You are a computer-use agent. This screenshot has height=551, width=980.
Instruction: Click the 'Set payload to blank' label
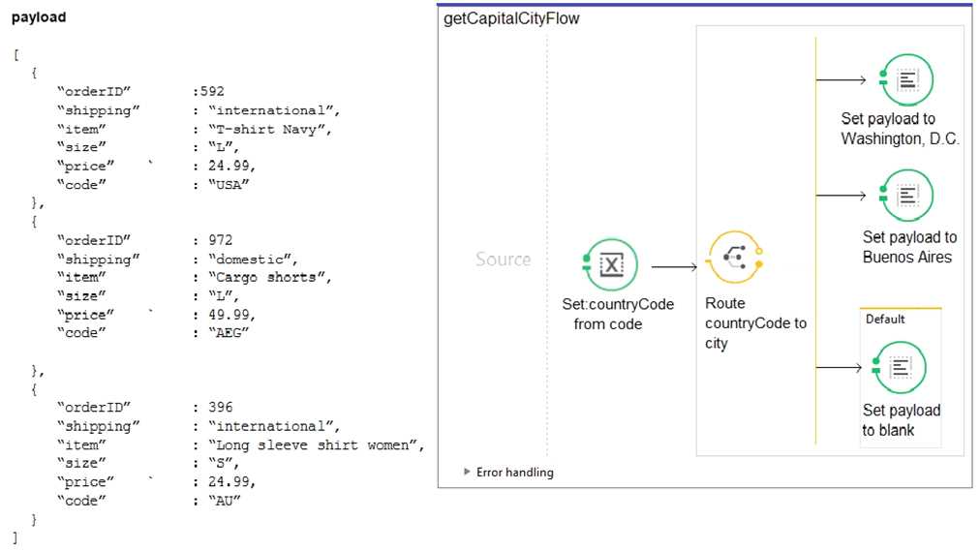[x=901, y=420]
